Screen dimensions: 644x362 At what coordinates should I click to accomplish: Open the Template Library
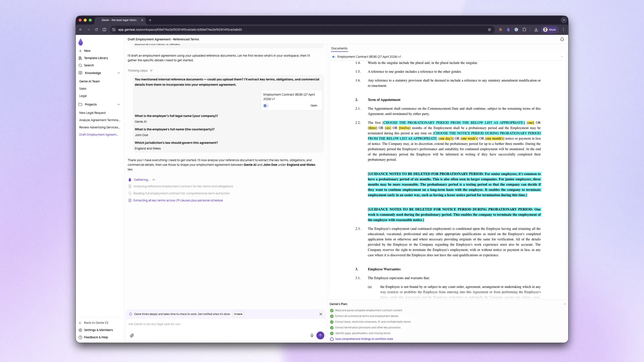point(96,58)
